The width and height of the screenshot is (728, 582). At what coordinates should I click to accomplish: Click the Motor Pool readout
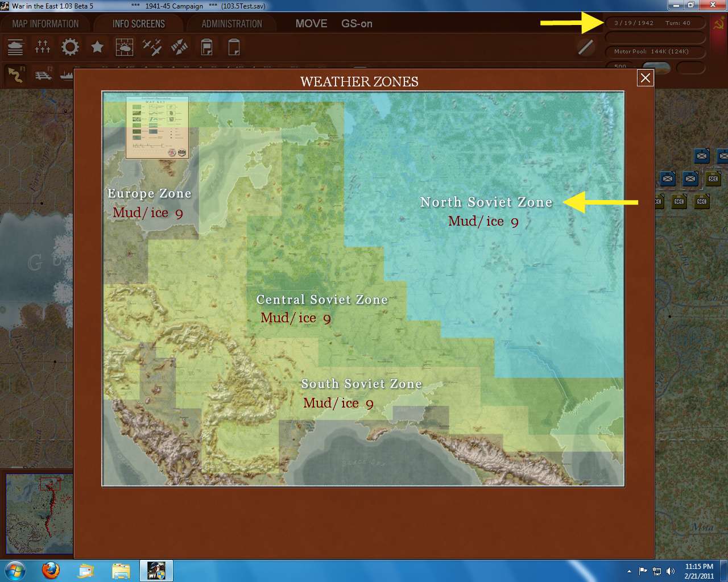point(655,52)
